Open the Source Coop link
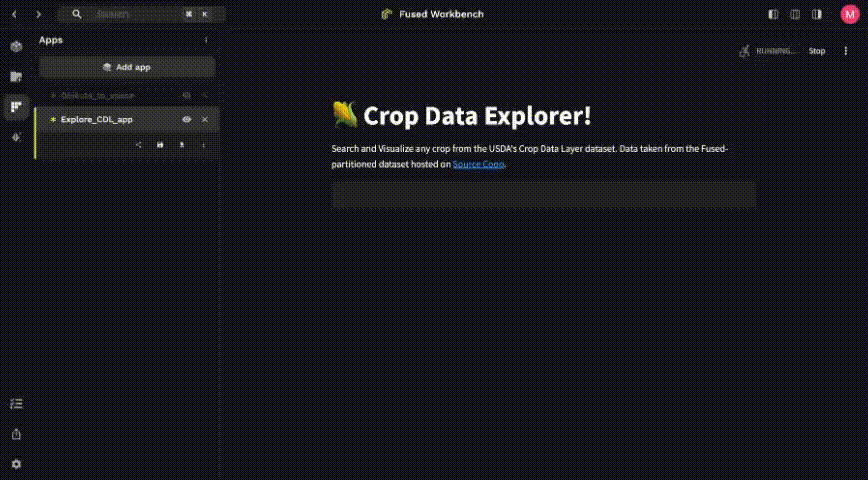 [478, 164]
